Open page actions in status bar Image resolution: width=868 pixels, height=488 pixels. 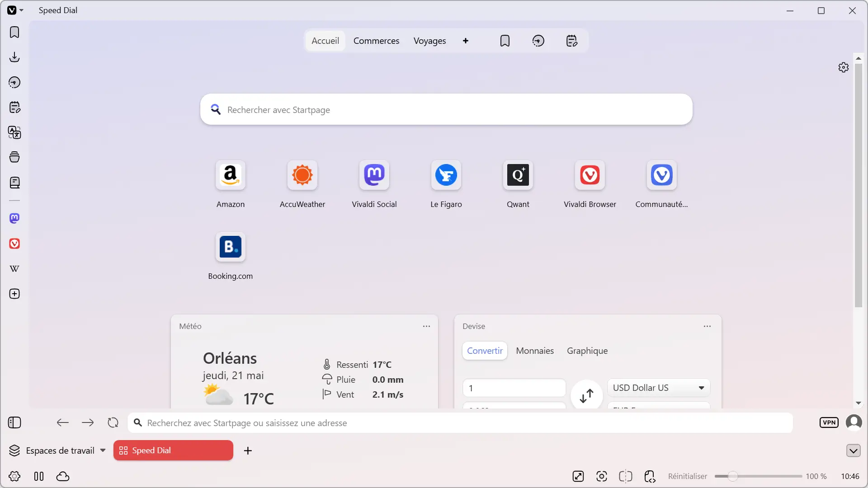650,476
